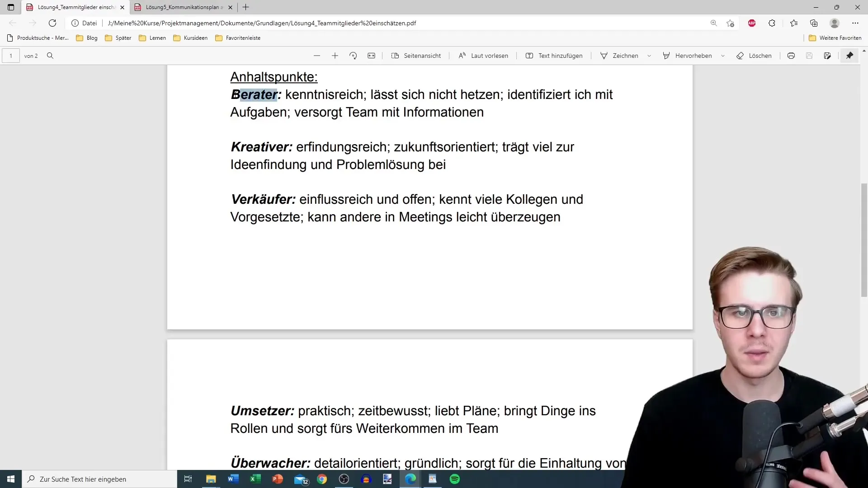Screen dimensions: 868x488
Task: Zoom in PDF with plus icon
Action: coord(335,56)
